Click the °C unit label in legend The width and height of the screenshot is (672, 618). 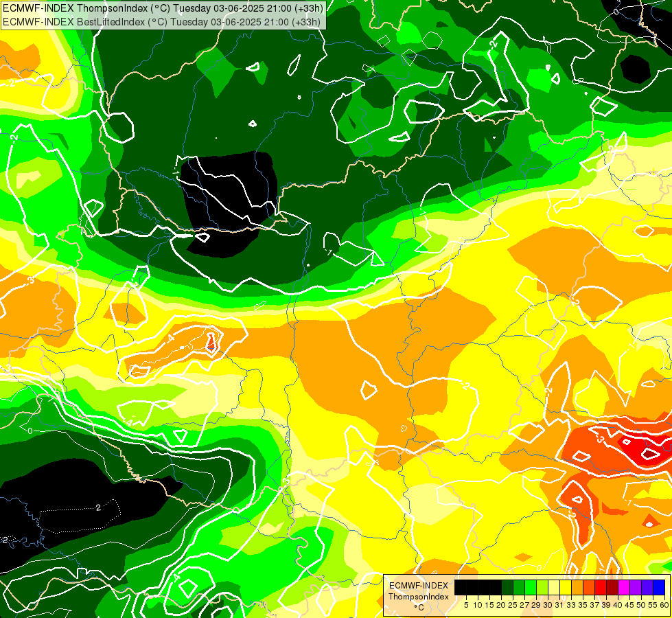pyautogui.click(x=419, y=608)
